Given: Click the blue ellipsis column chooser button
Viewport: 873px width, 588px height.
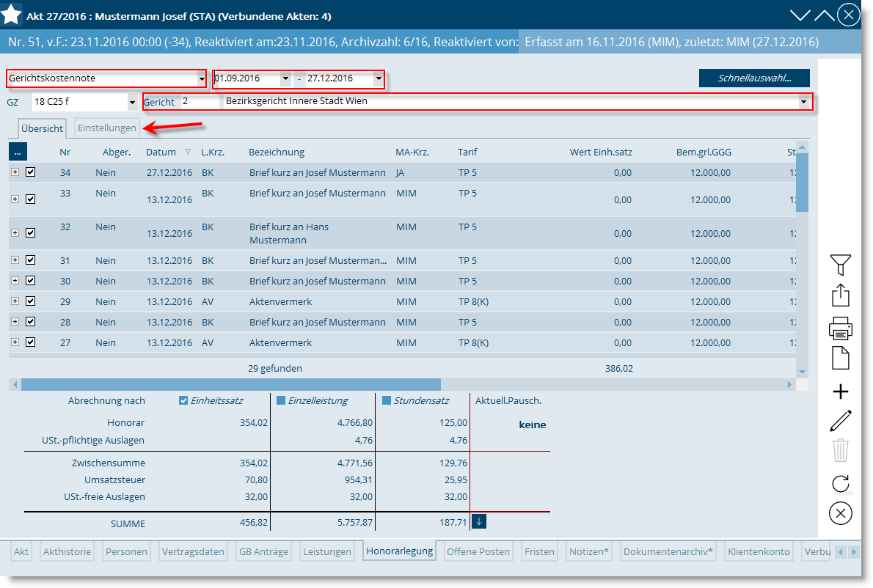Looking at the screenshot, I should point(18,152).
